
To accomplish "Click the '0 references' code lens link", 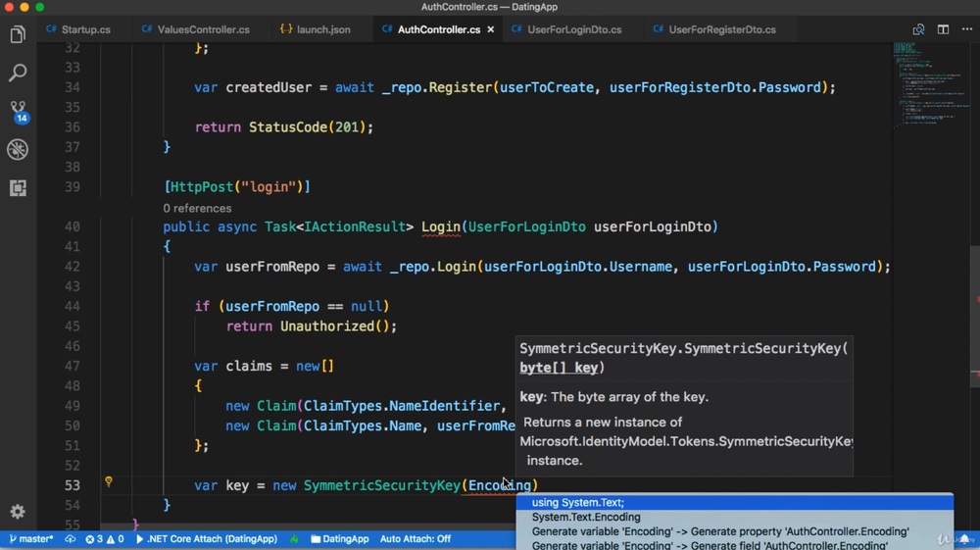I will (x=197, y=208).
